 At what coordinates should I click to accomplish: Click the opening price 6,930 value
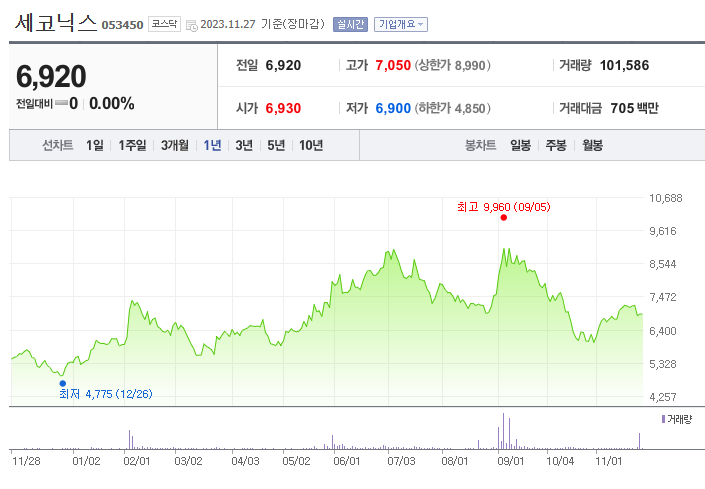pos(283,108)
